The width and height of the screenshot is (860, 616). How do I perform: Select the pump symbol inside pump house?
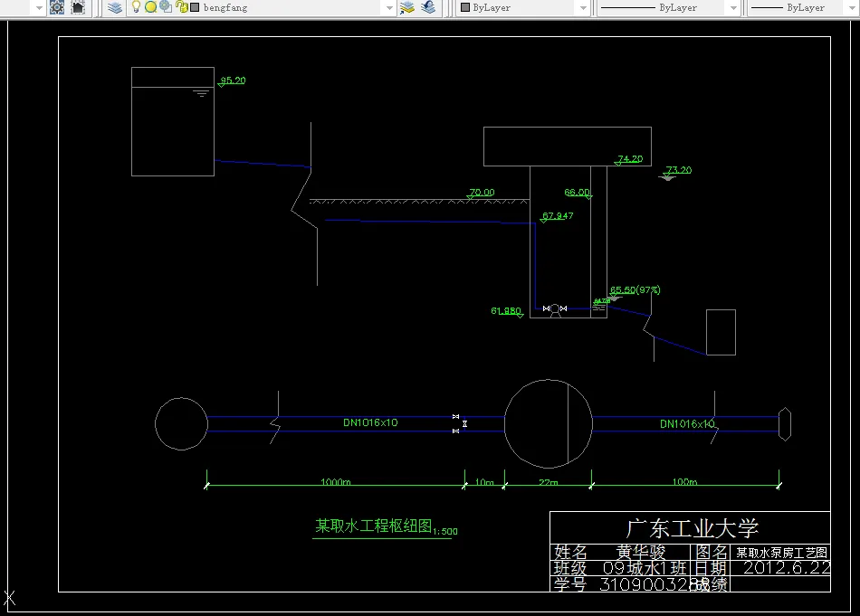555,310
